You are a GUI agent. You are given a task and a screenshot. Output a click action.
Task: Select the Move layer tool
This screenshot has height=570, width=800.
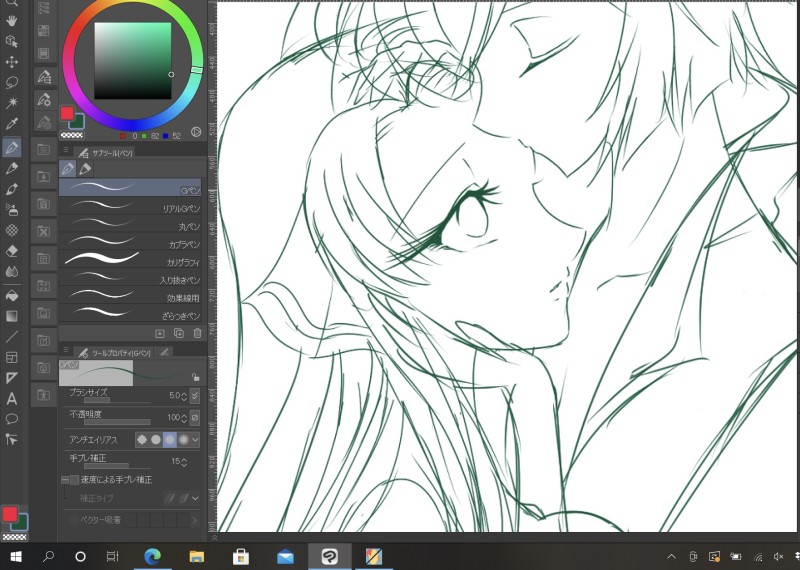coord(12,62)
